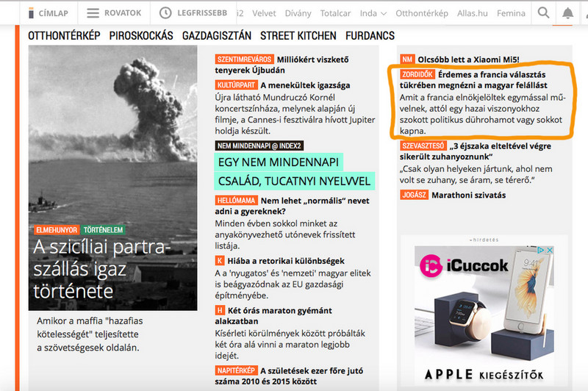Screen dimensions: 588x391
Task: Click 'Csak olyan helyeken jártunk' quote text
Action: click(x=476, y=174)
